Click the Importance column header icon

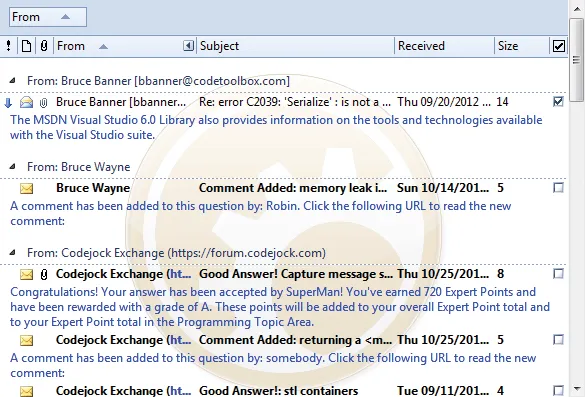(9, 46)
